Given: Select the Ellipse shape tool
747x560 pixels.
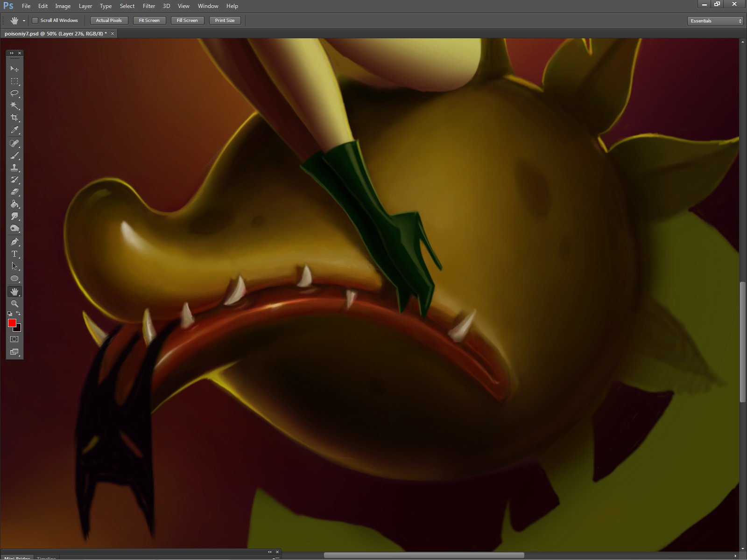Looking at the screenshot, I should pyautogui.click(x=14, y=279).
